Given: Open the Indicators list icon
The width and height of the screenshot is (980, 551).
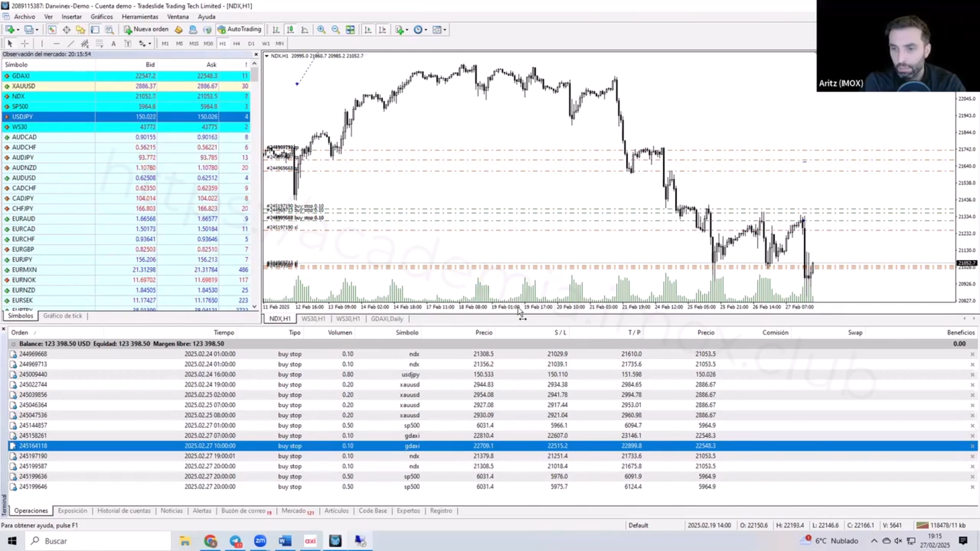Looking at the screenshot, I should click(x=400, y=30).
